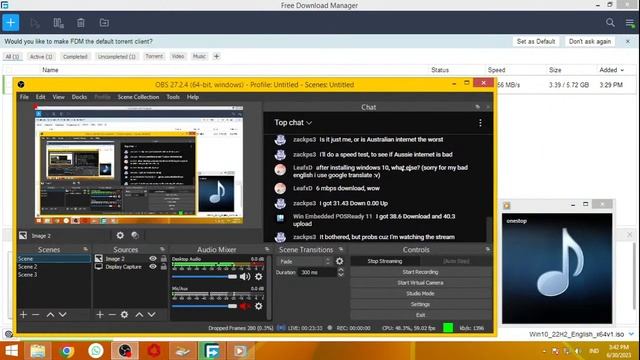Open FDM search magnifier
This screenshot has width=640, height=360.
[x=610, y=22]
